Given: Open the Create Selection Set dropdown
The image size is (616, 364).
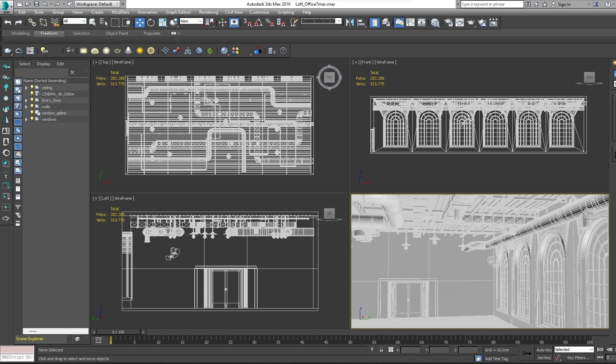Looking at the screenshot, I should (321, 21).
